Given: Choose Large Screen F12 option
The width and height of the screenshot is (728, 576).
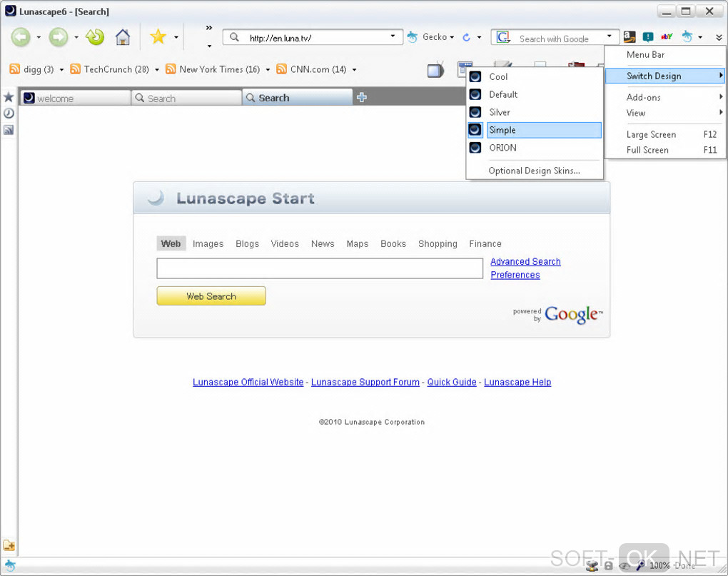Looking at the screenshot, I should click(x=665, y=135).
